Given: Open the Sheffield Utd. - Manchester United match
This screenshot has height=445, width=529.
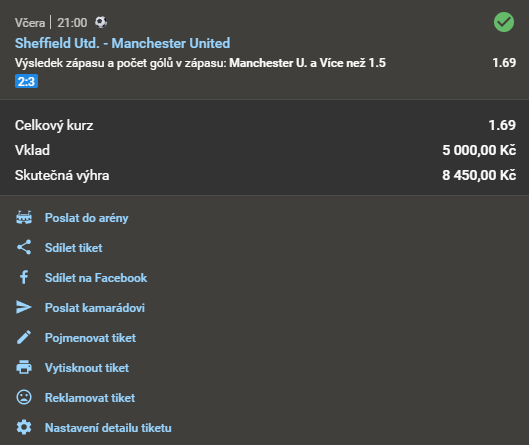Looking at the screenshot, I should tap(122, 43).
